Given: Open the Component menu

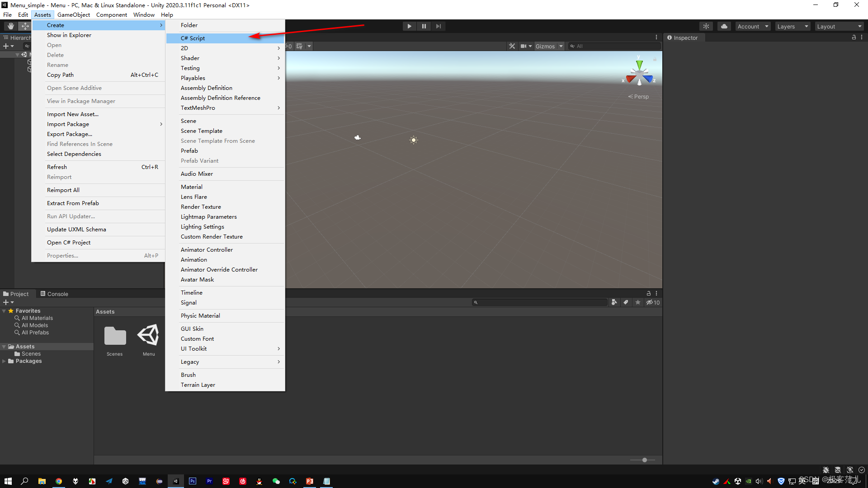Looking at the screenshot, I should tap(112, 15).
